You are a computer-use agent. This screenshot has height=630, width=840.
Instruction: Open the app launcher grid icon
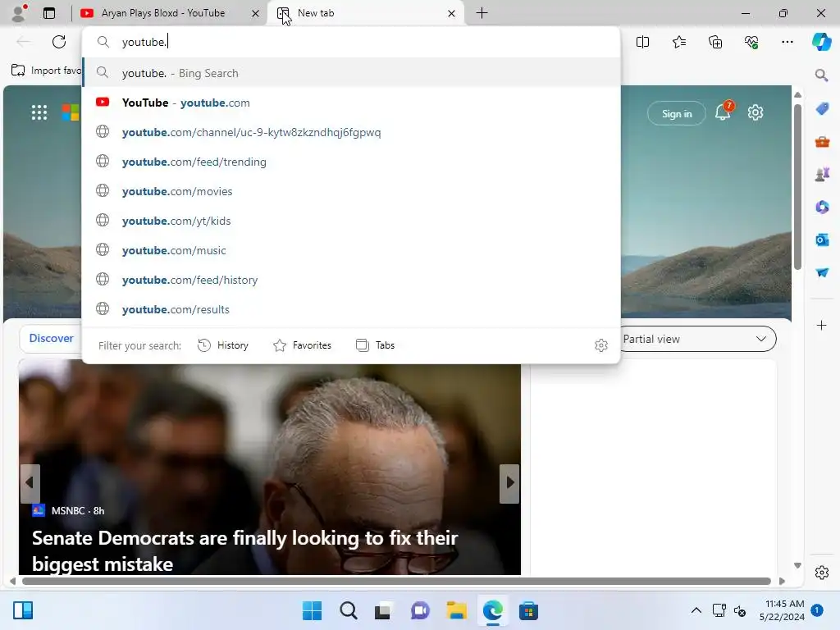[x=39, y=112]
